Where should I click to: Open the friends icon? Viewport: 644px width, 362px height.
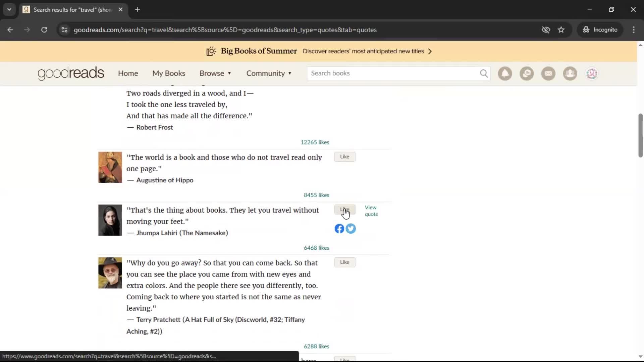(x=570, y=73)
